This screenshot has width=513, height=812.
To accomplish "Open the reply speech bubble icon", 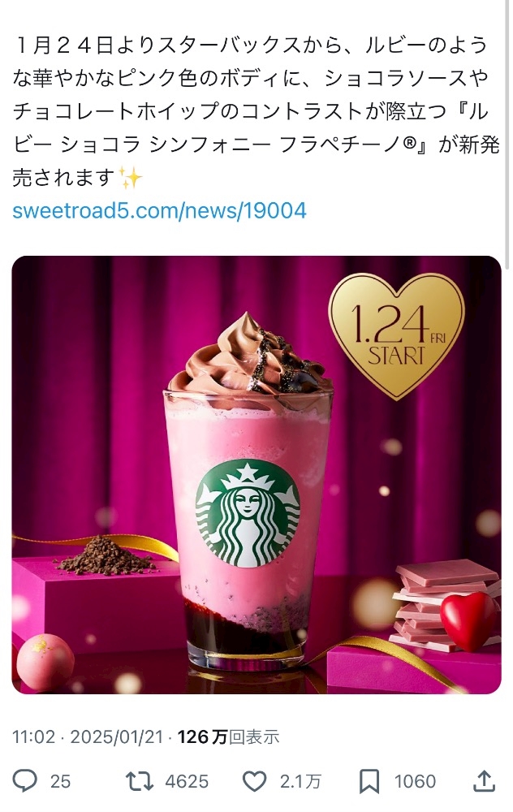I will [25, 781].
